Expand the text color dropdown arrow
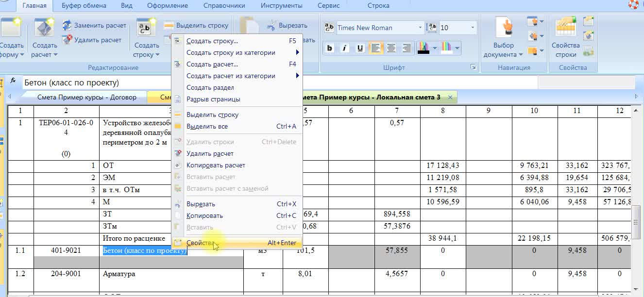Viewport: 644px width, 297px height. [x=435, y=48]
